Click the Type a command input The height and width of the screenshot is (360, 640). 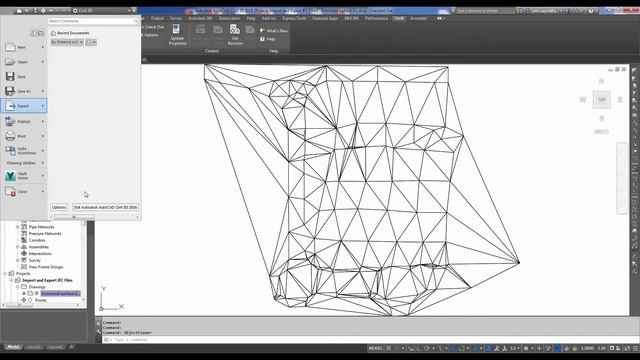(364, 340)
